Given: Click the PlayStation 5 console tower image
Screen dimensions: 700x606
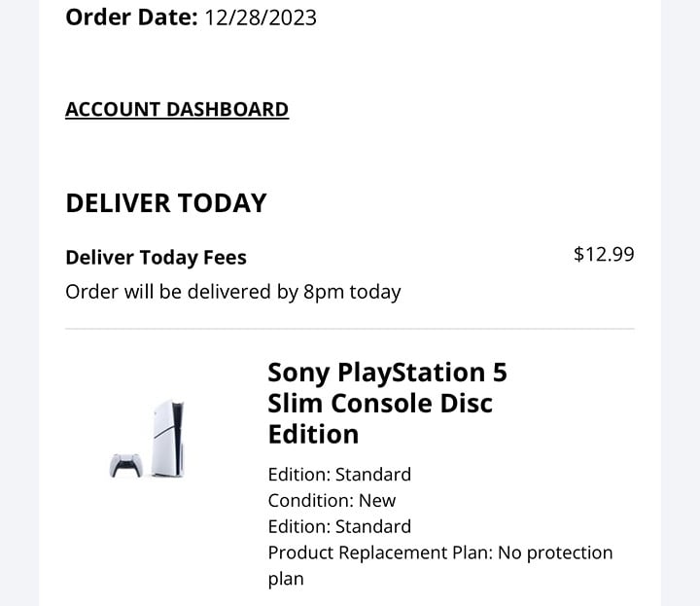Looking at the screenshot, I should (x=169, y=437).
